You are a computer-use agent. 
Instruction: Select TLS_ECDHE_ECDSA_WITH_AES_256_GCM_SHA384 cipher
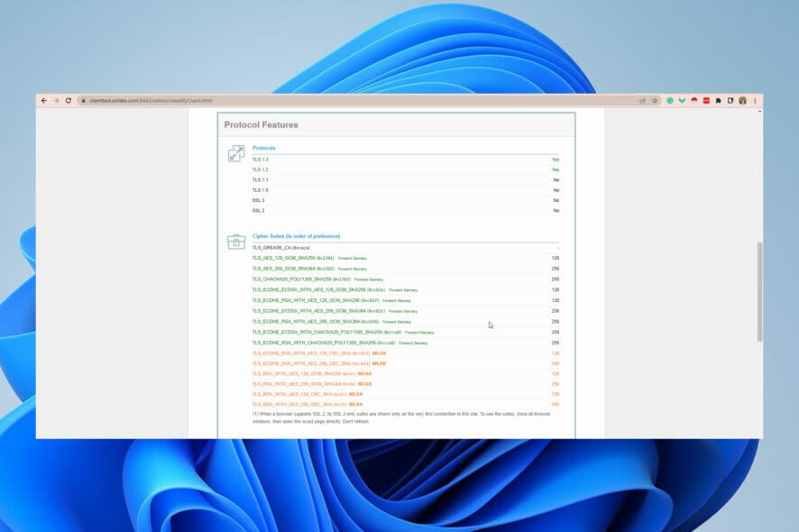tap(406, 311)
